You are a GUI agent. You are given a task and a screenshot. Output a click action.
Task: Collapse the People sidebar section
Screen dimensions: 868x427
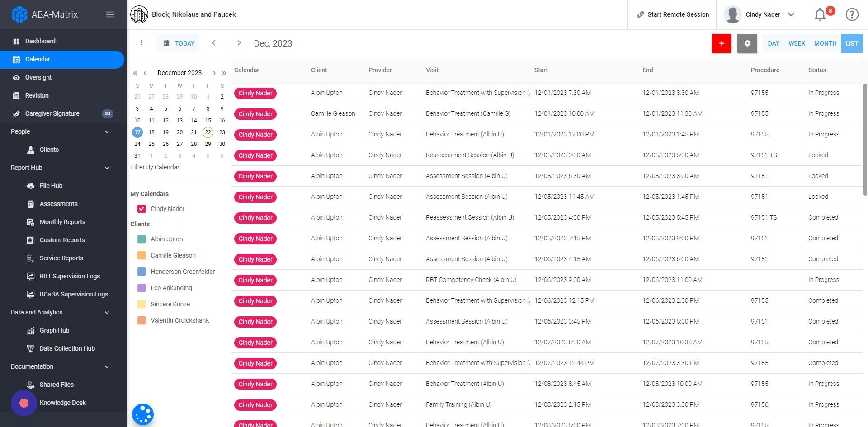tap(107, 131)
